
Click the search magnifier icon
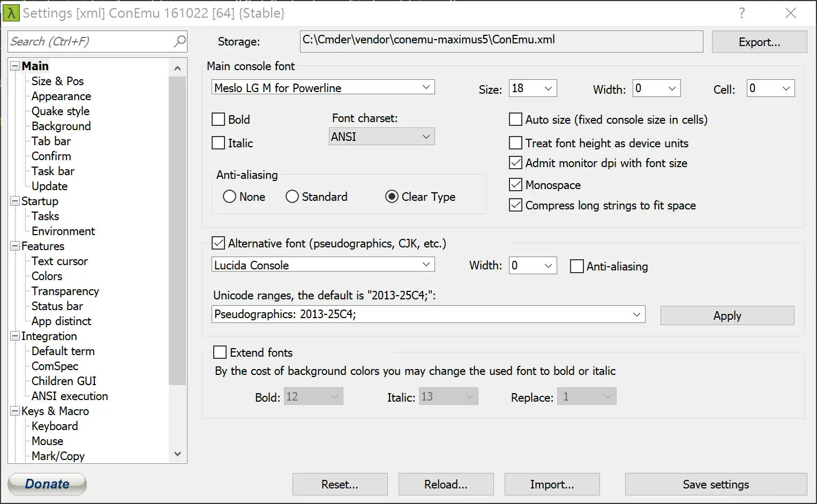click(180, 41)
